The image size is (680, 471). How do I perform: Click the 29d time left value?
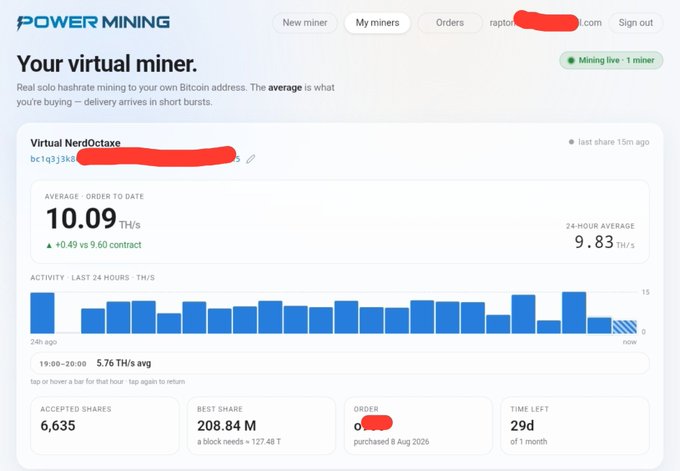coord(522,426)
